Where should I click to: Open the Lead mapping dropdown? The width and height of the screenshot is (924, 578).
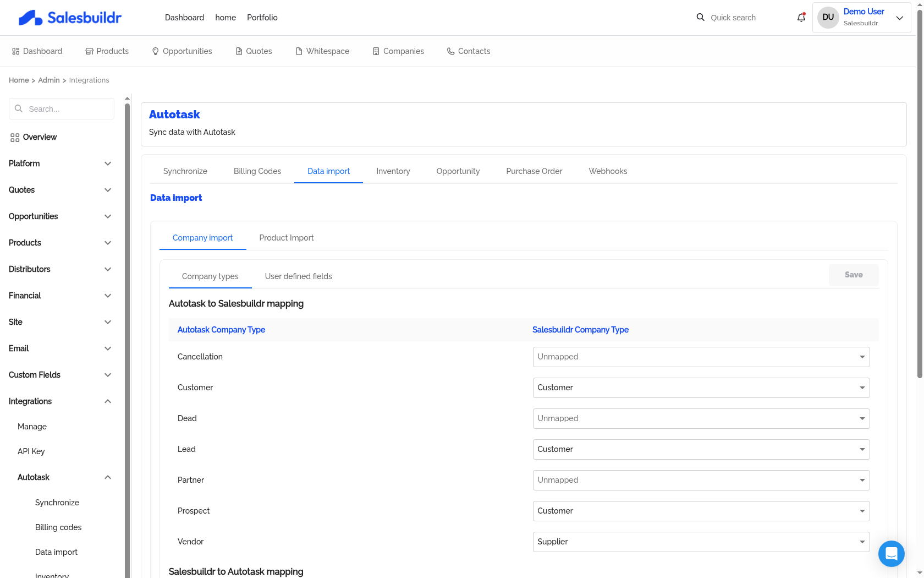tap(701, 449)
